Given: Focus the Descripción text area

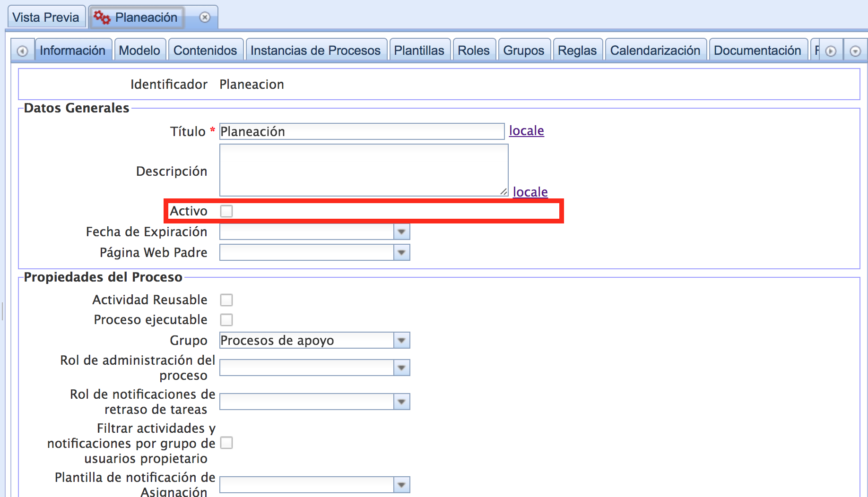Looking at the screenshot, I should pos(364,170).
